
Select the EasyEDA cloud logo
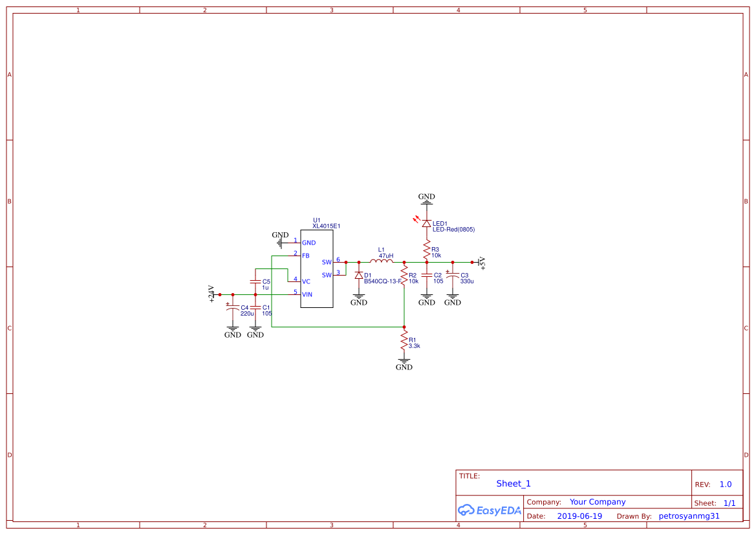tap(490, 510)
